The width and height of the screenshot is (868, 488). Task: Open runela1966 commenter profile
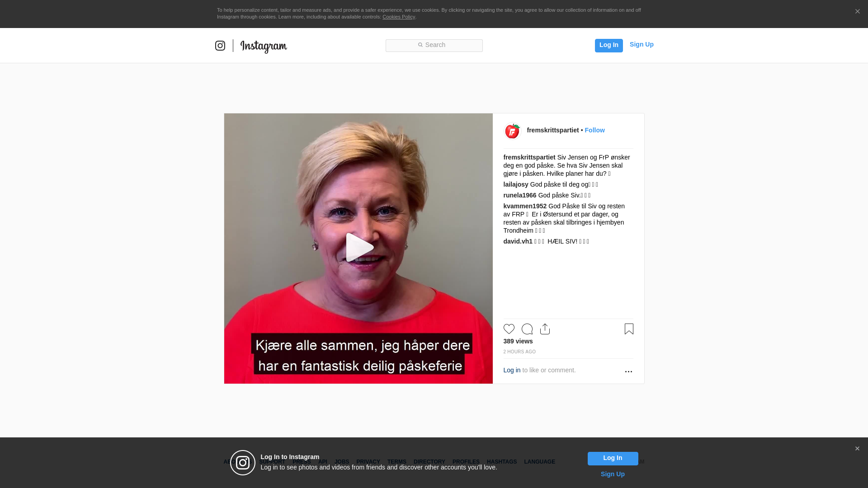(519, 195)
